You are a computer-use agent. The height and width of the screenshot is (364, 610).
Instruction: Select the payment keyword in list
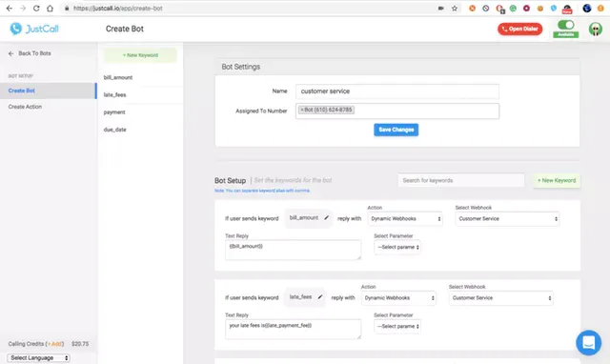tap(114, 112)
